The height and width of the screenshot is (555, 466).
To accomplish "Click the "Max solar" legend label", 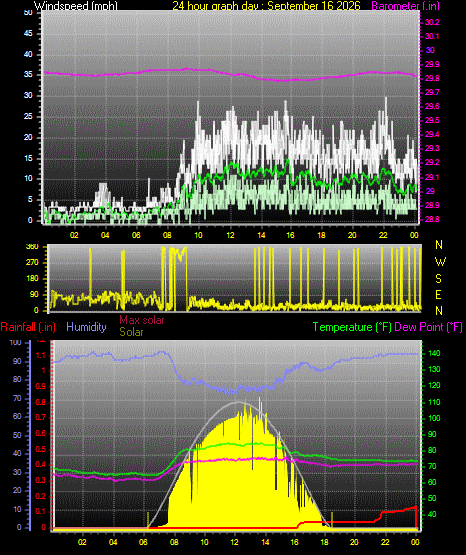I will [x=142, y=320].
